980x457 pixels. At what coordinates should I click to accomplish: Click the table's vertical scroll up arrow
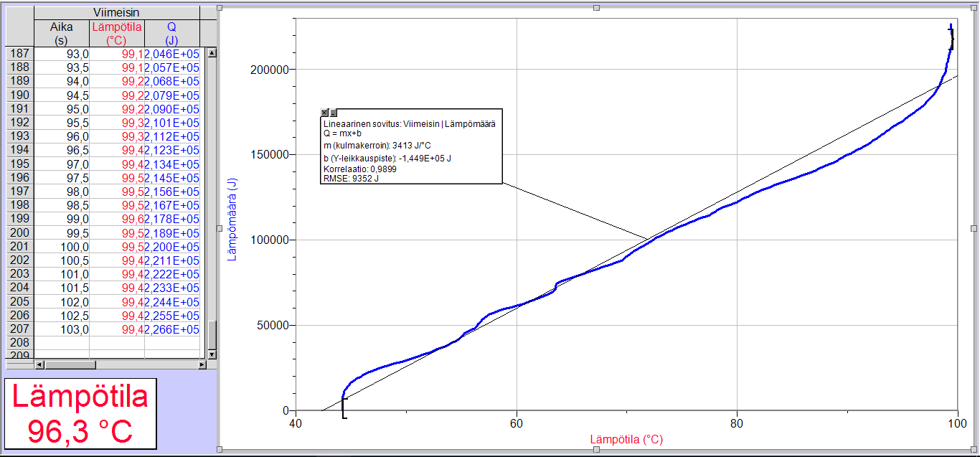[x=212, y=53]
